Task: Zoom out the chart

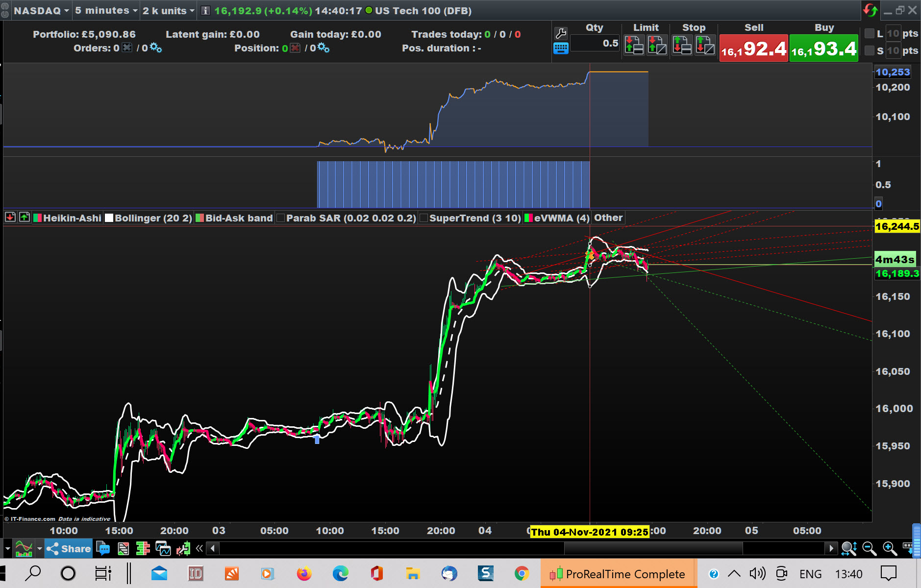Action: 869,548
